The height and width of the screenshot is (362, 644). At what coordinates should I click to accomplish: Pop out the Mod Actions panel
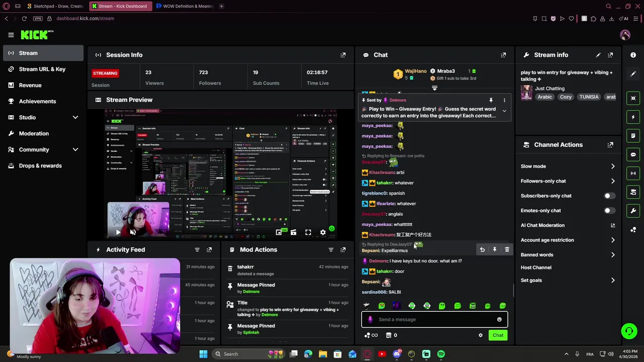343,249
